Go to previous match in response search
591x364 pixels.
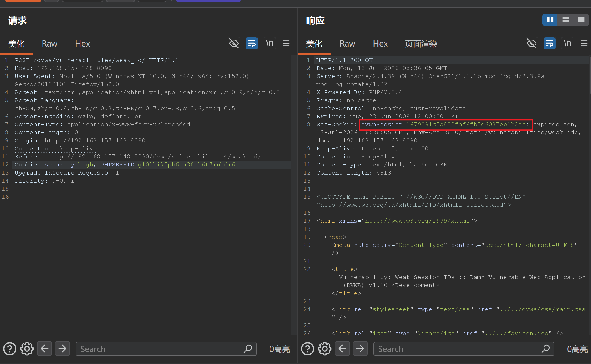pos(342,349)
